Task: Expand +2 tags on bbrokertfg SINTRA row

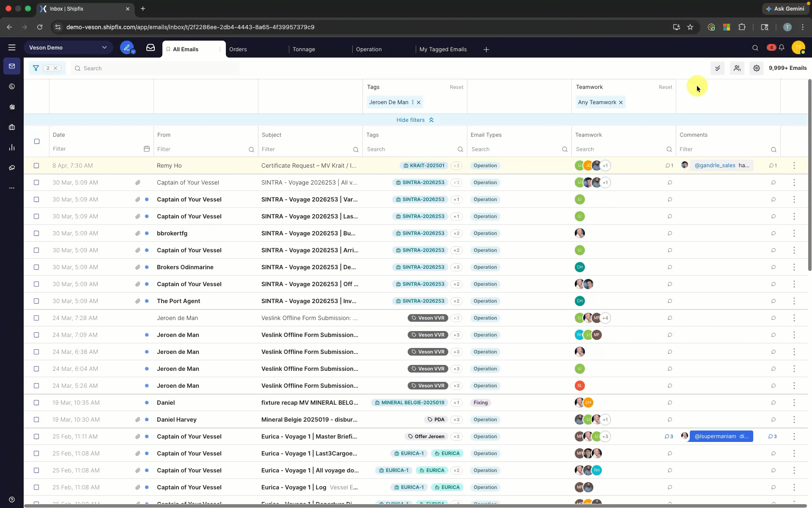Action: (456, 233)
